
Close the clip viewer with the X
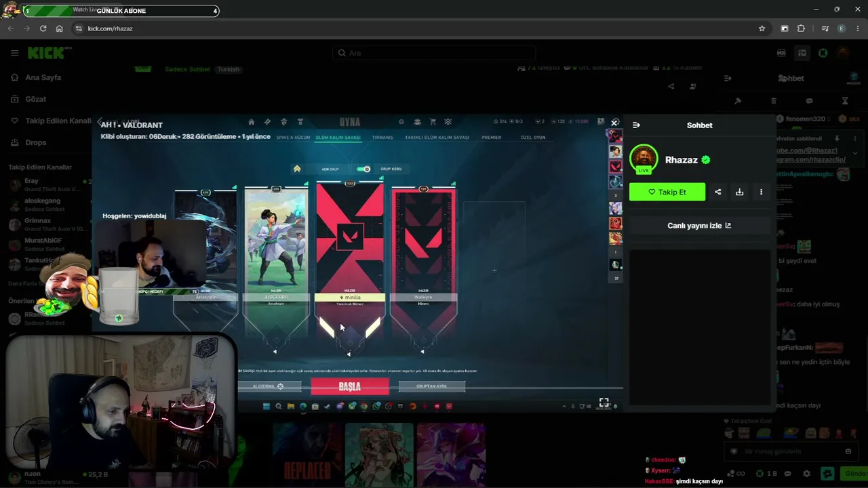click(614, 123)
